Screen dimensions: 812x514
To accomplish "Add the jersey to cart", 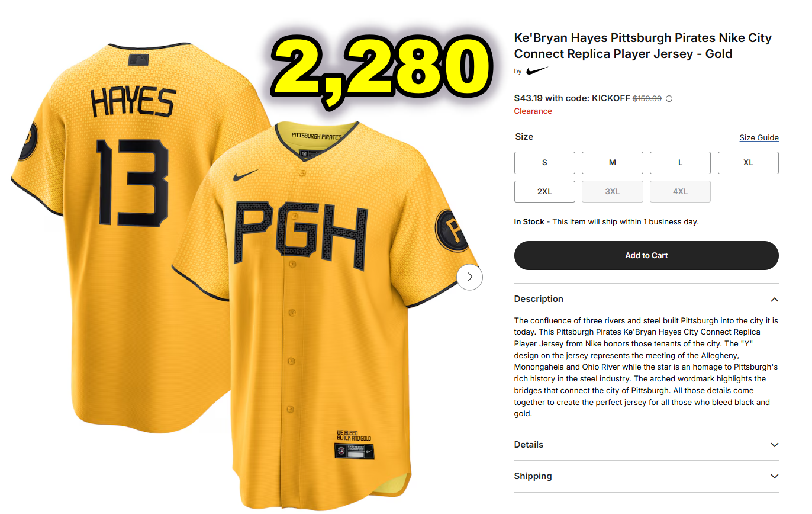I will coord(646,255).
